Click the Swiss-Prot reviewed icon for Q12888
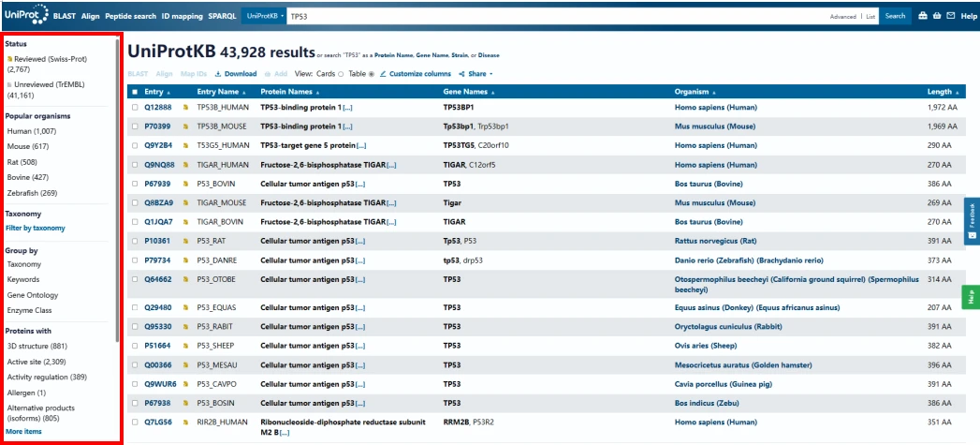The width and height of the screenshot is (980, 445). point(185,108)
